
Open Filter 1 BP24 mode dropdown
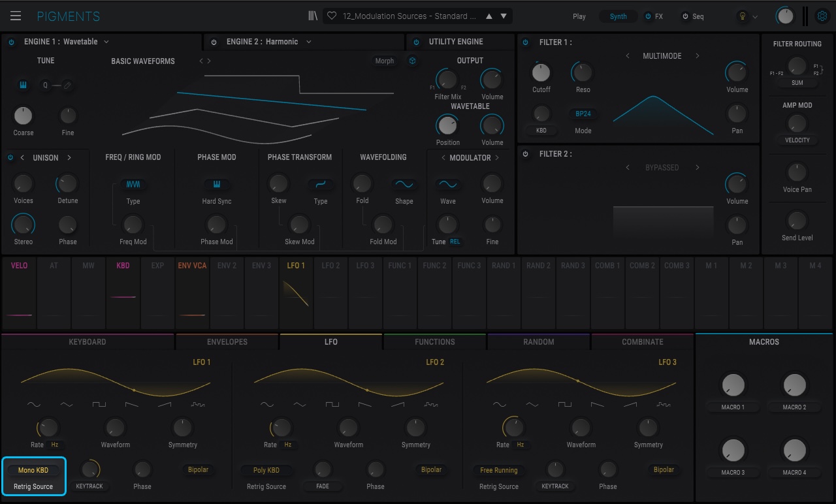[x=583, y=114]
